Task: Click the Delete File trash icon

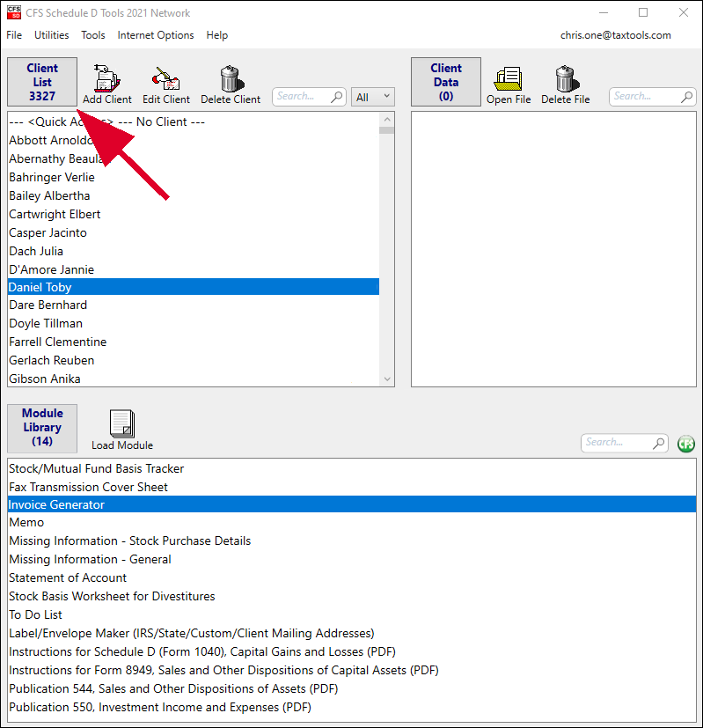Action: 567,78
